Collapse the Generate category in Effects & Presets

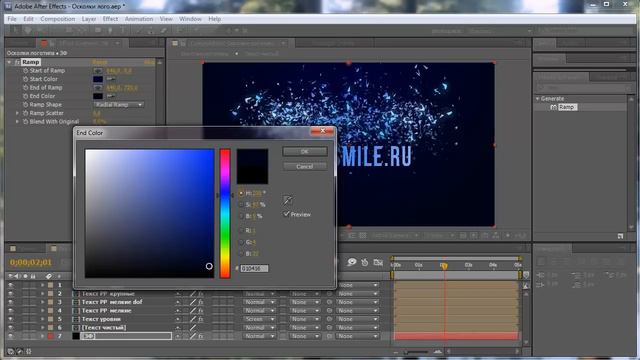pyautogui.click(x=538, y=99)
